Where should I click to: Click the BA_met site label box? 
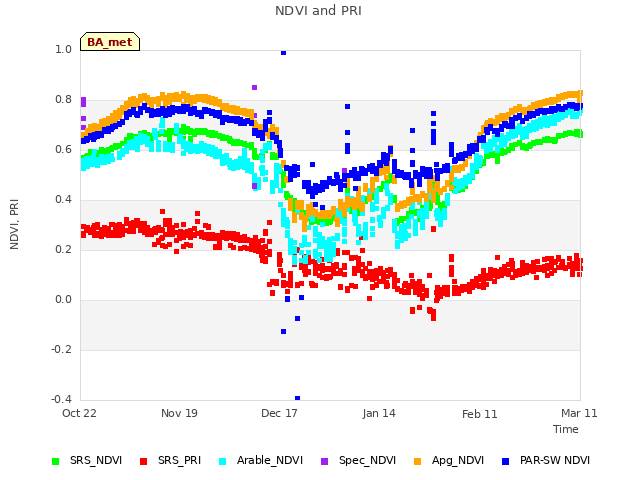click(x=110, y=42)
